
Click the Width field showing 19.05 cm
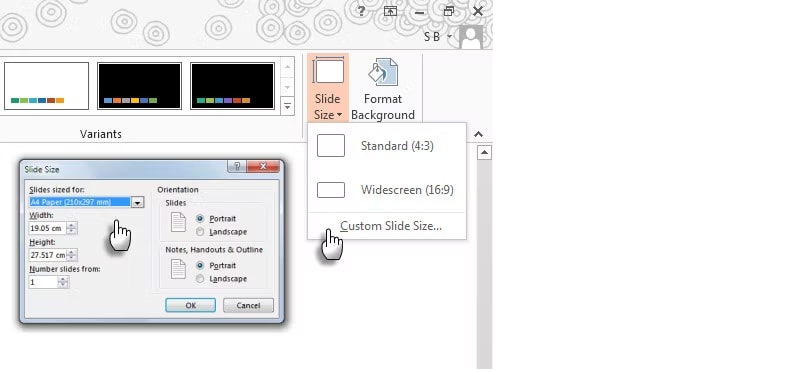[x=47, y=228]
